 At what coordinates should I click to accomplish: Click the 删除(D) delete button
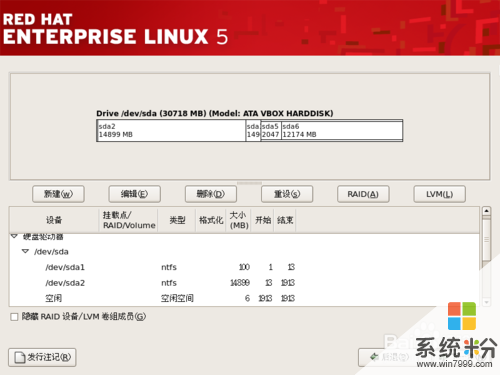[211, 194]
